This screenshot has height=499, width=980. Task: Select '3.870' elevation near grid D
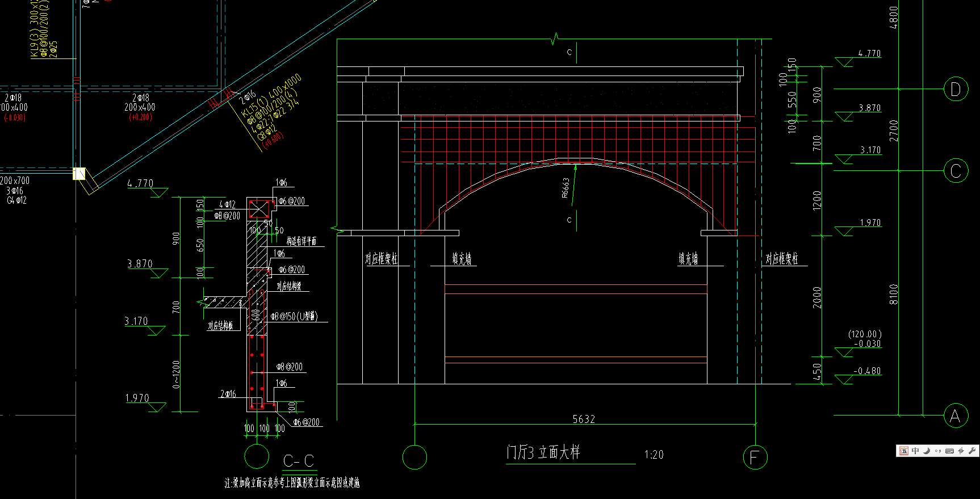click(870, 108)
